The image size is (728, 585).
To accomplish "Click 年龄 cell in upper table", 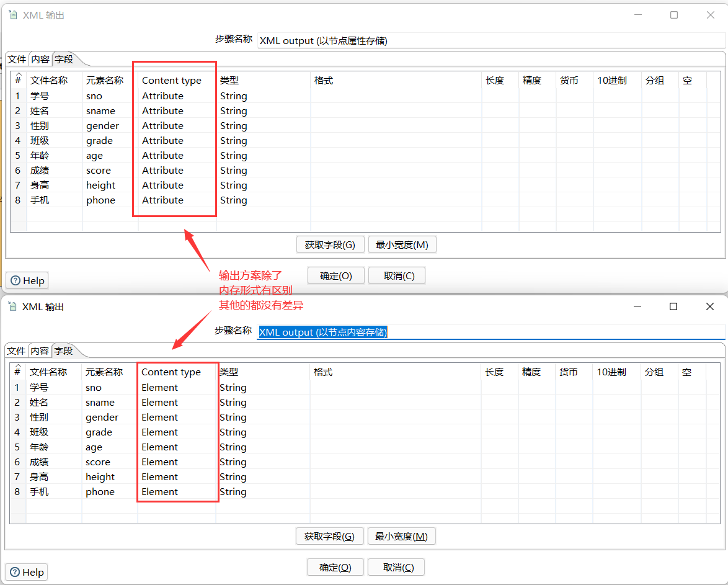I will point(55,155).
